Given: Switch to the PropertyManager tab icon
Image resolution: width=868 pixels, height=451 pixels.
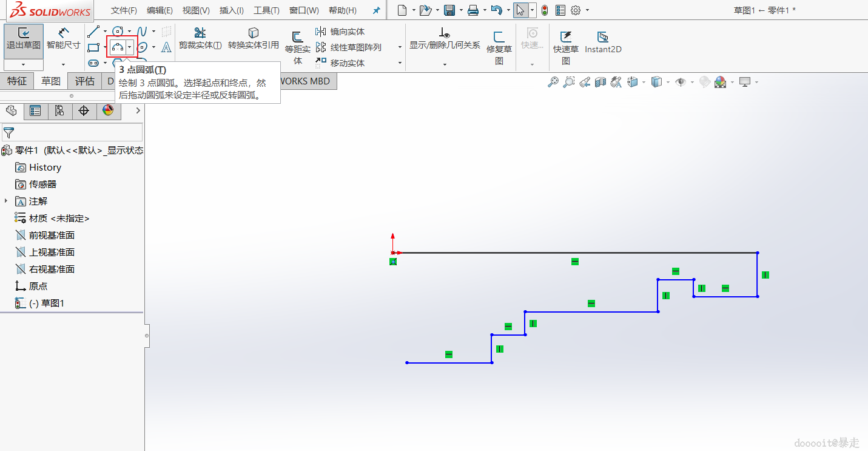Looking at the screenshot, I should tap(35, 110).
